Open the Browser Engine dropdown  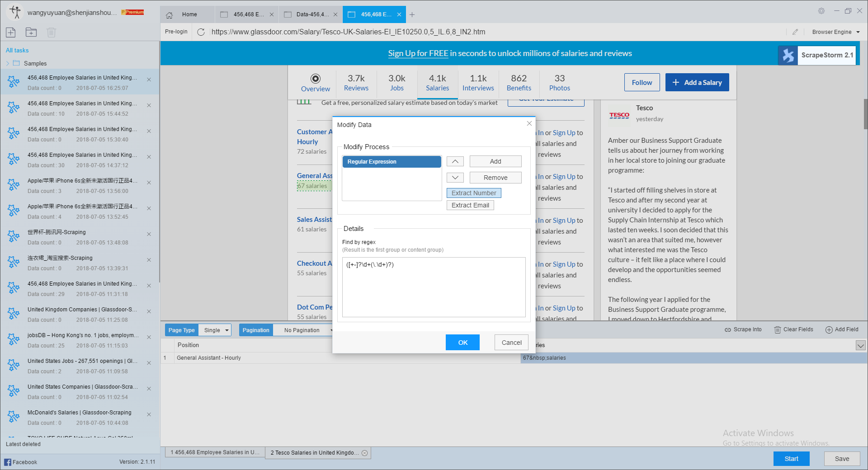(836, 32)
